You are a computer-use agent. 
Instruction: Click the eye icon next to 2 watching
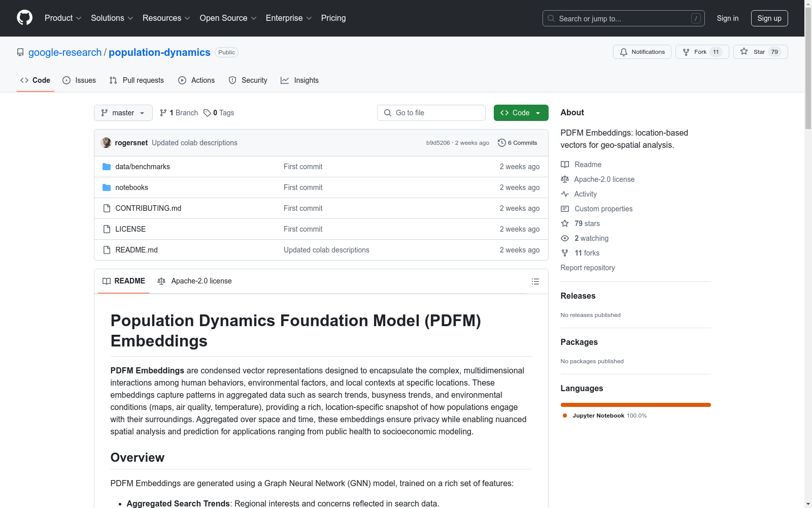pos(565,238)
